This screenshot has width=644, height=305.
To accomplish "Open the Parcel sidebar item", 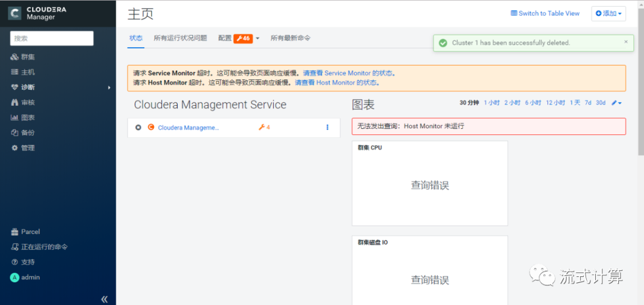I will (26, 232).
